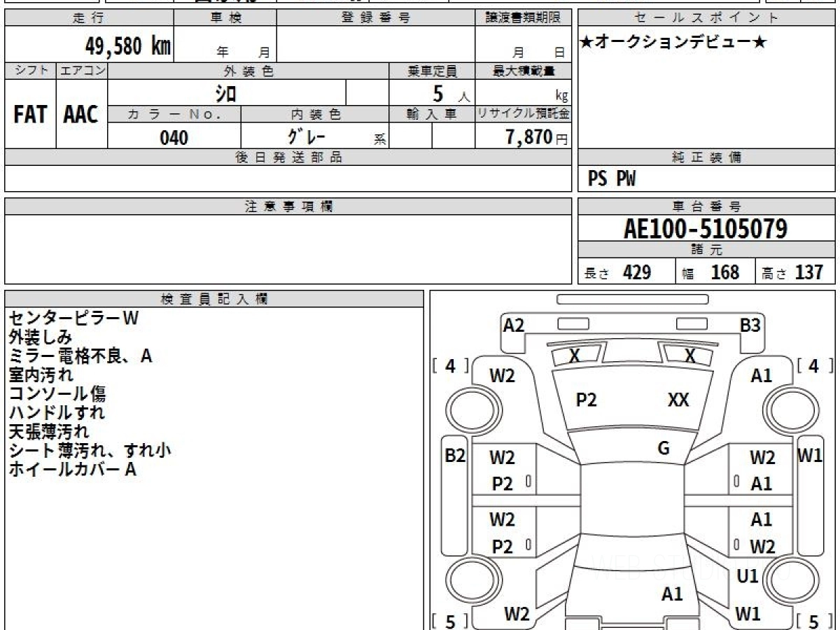Image resolution: width=840 pixels, height=630 pixels.
Task: Click the mileage value 49,580 km
Action: [128, 45]
